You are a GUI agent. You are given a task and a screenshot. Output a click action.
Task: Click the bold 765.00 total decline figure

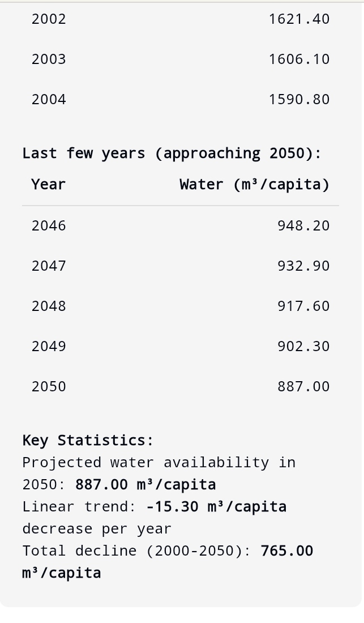tap(286, 551)
